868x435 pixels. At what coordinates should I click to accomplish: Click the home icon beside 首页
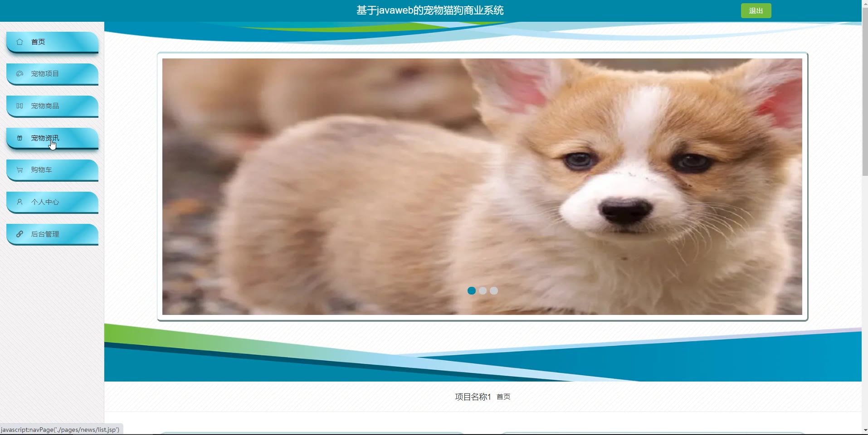click(20, 42)
